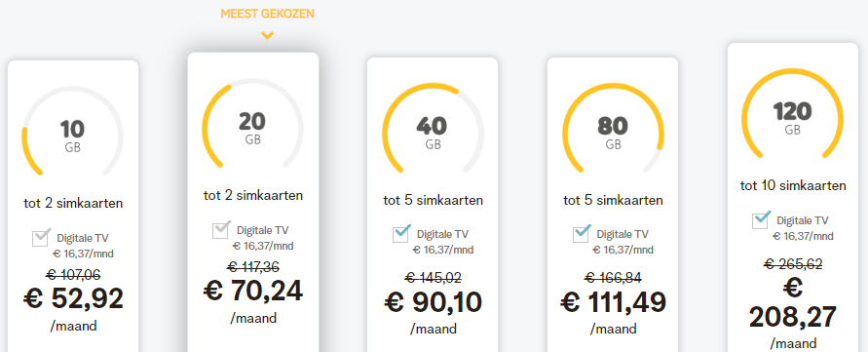This screenshot has width=868, height=352.
Task: Select the 120 GB data gauge
Action: [x=792, y=115]
